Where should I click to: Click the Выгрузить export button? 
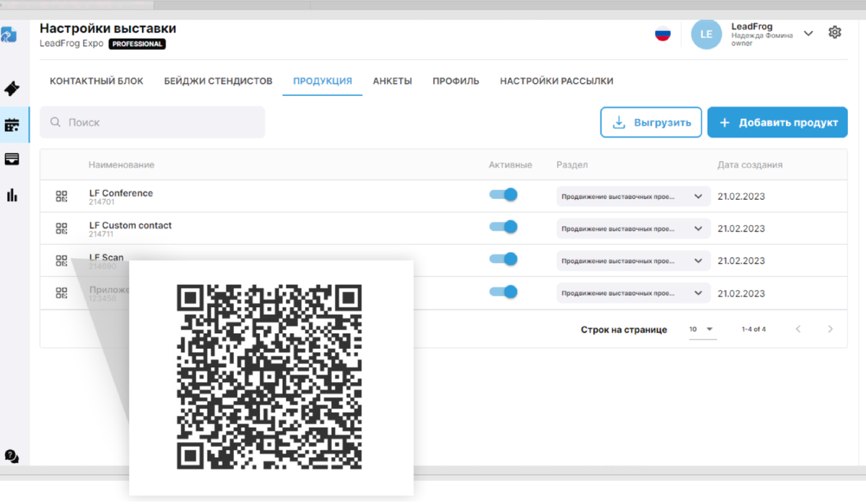coord(651,123)
